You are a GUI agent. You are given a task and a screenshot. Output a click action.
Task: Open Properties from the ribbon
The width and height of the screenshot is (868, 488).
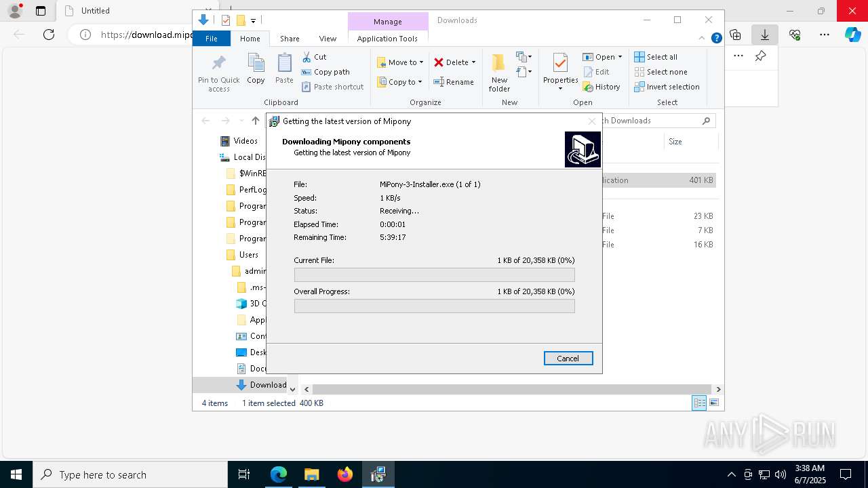click(560, 73)
